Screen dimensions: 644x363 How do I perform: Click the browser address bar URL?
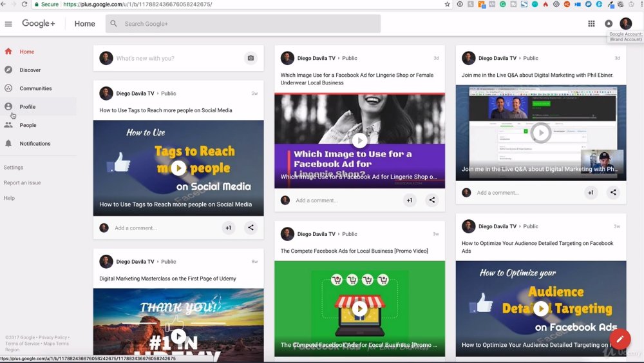coord(138,4)
